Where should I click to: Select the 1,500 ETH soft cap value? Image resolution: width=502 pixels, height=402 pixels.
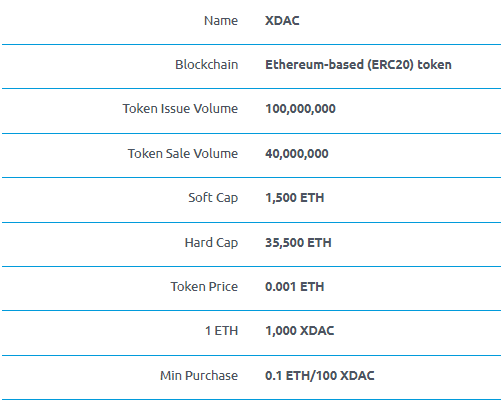click(295, 198)
